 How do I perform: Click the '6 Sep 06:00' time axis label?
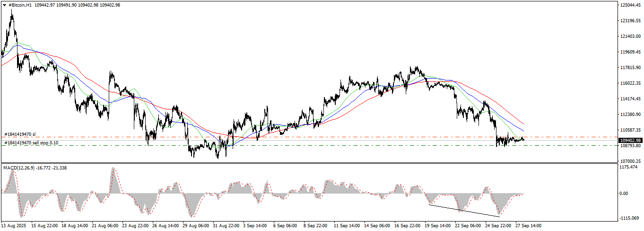click(284, 226)
